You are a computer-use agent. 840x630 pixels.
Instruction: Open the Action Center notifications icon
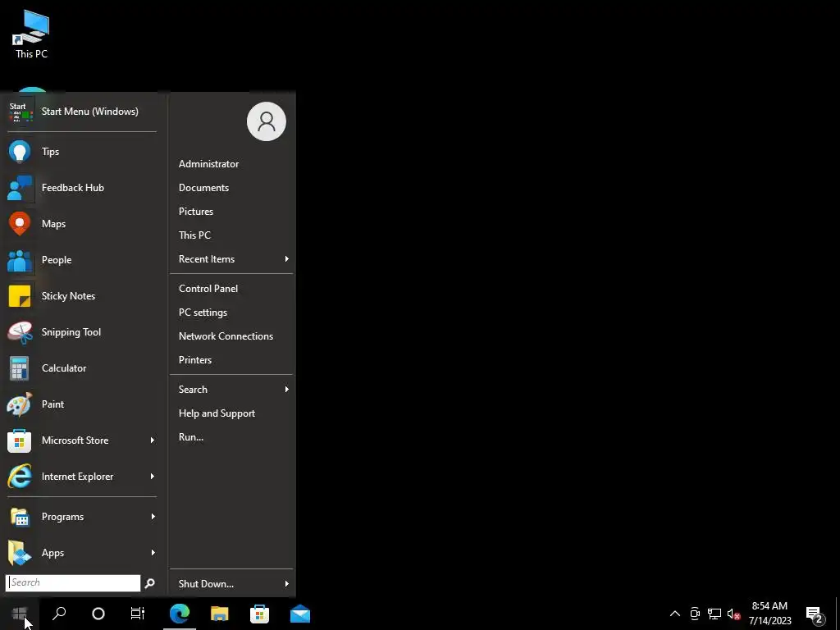[x=815, y=614]
